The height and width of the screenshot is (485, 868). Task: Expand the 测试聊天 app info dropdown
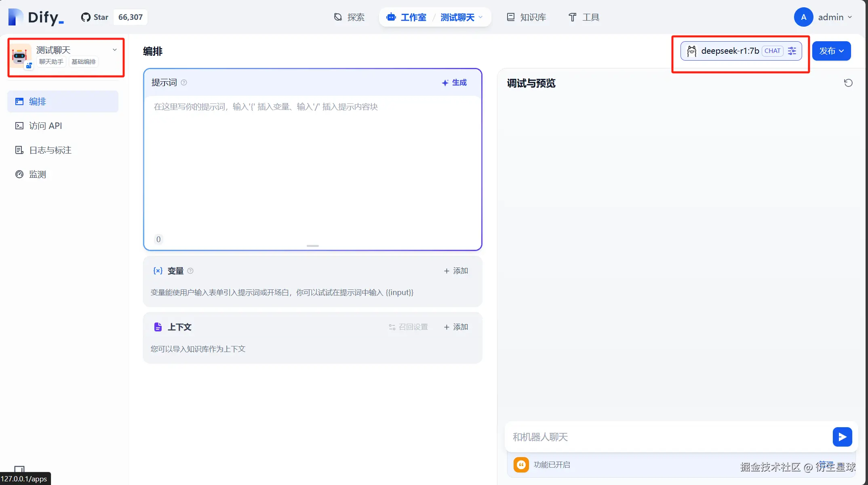115,50
